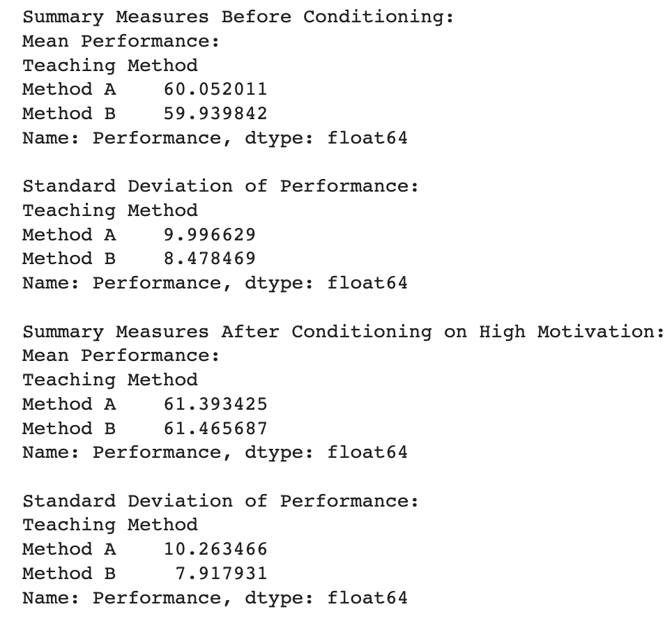Select the standard deviation value 10.263466

[x=215, y=549]
